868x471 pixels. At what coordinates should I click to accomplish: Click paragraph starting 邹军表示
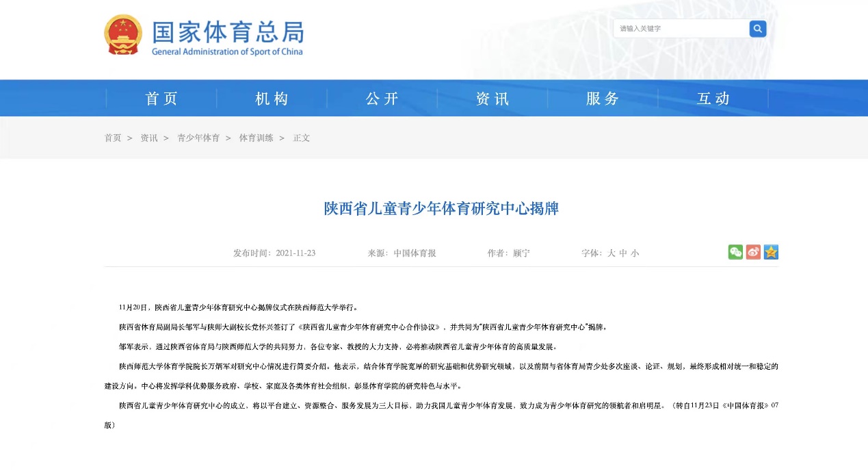[338, 346]
